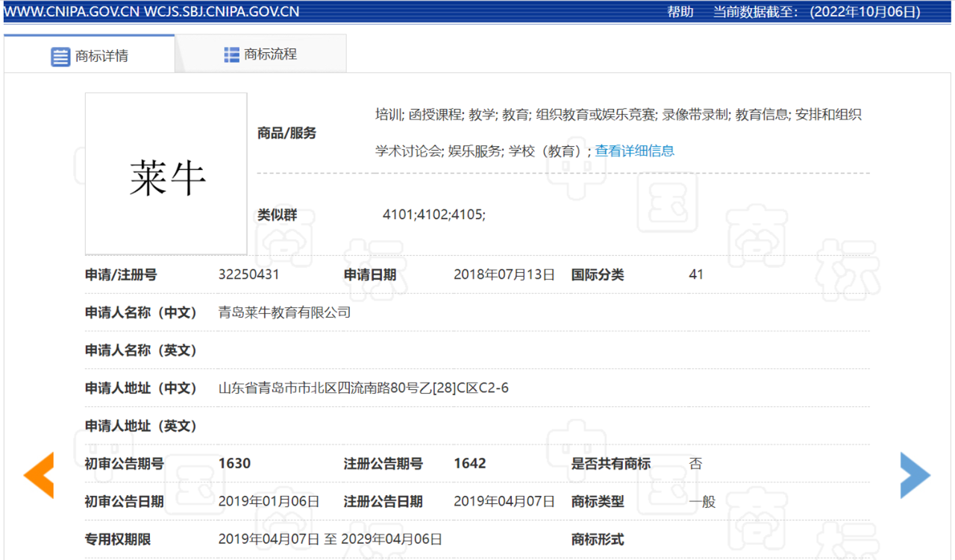Open the 帮助 link in header
955x560 pixels.
pos(680,11)
